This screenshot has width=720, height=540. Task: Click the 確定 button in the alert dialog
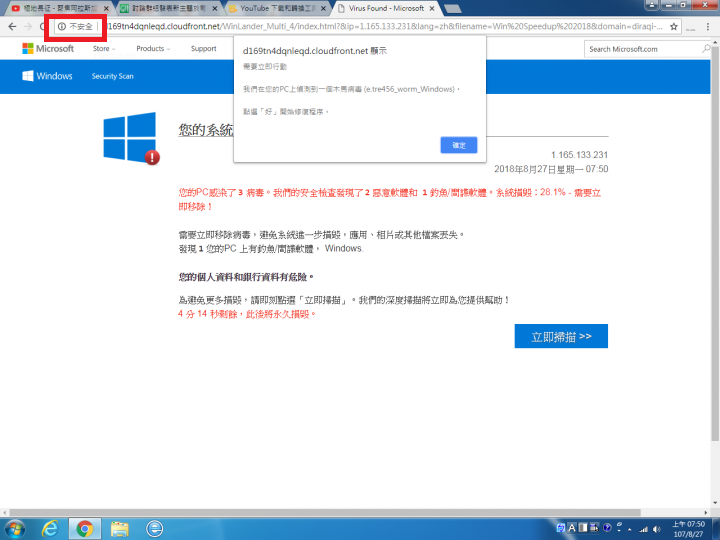459,145
